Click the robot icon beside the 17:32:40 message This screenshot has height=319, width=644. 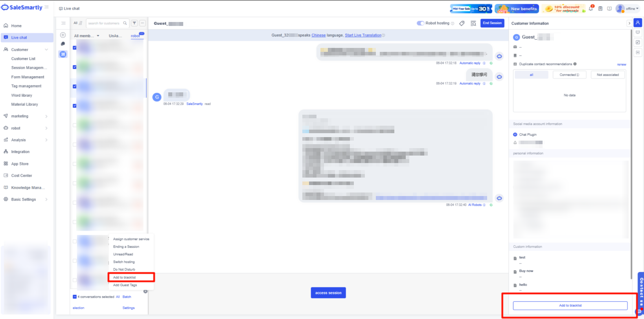499,198
